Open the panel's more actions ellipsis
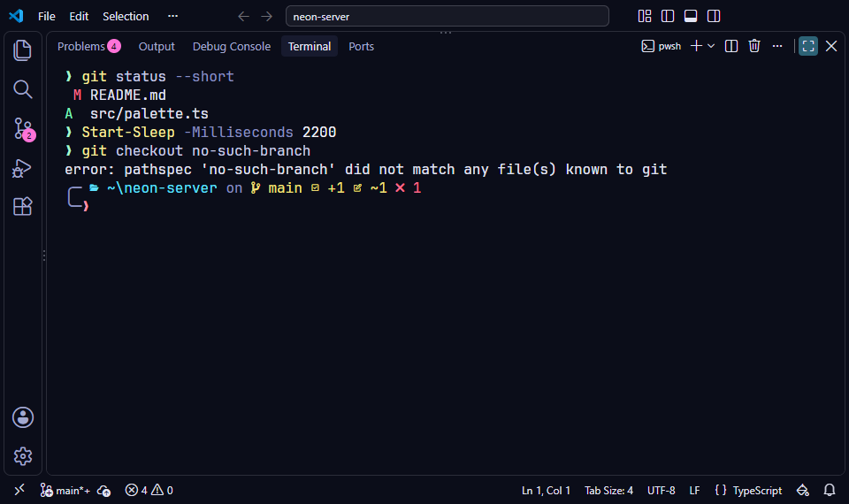 point(777,47)
